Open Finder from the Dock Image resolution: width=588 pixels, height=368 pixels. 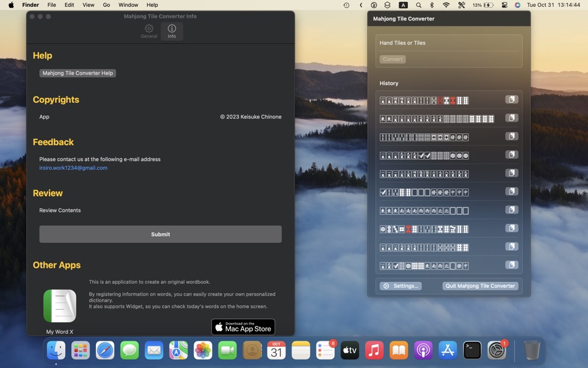(56, 351)
